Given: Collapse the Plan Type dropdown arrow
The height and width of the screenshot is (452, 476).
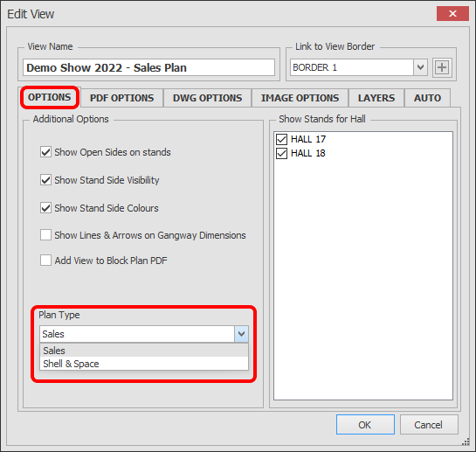Looking at the screenshot, I should 241,334.
